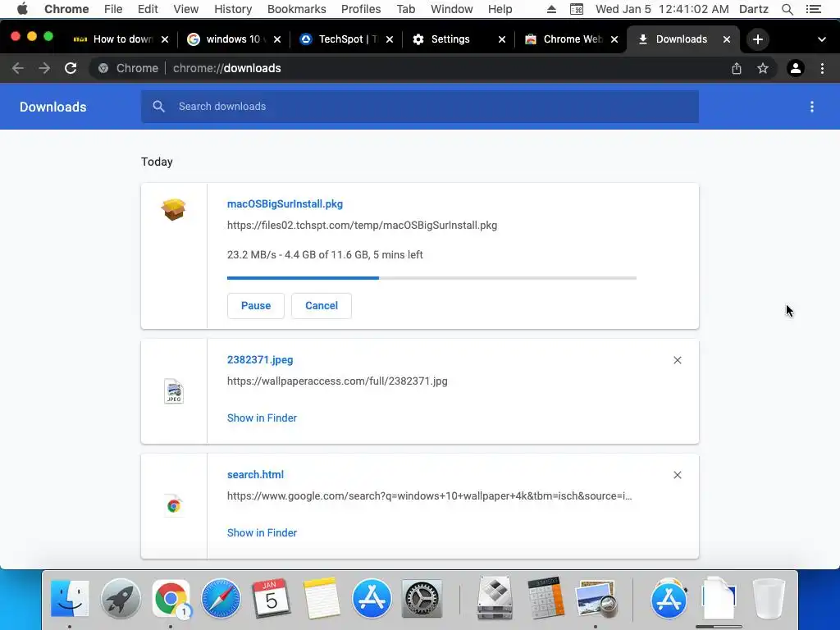This screenshot has height=630, width=840.
Task: Click the date and time in menu bar
Action: 662,9
